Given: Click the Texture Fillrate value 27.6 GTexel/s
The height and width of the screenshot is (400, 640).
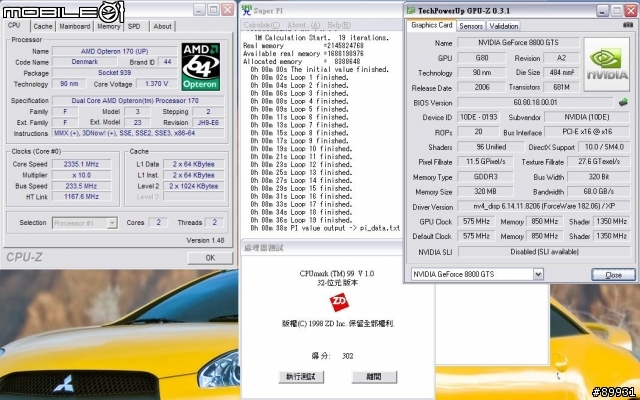Looking at the screenshot, I should click(x=598, y=162).
